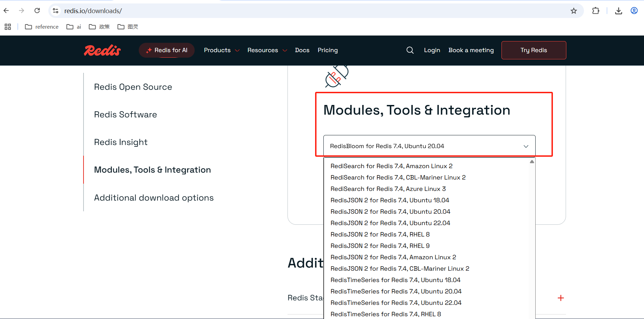Go back to the previous page
This screenshot has width=644, height=319.
pyautogui.click(x=6, y=11)
